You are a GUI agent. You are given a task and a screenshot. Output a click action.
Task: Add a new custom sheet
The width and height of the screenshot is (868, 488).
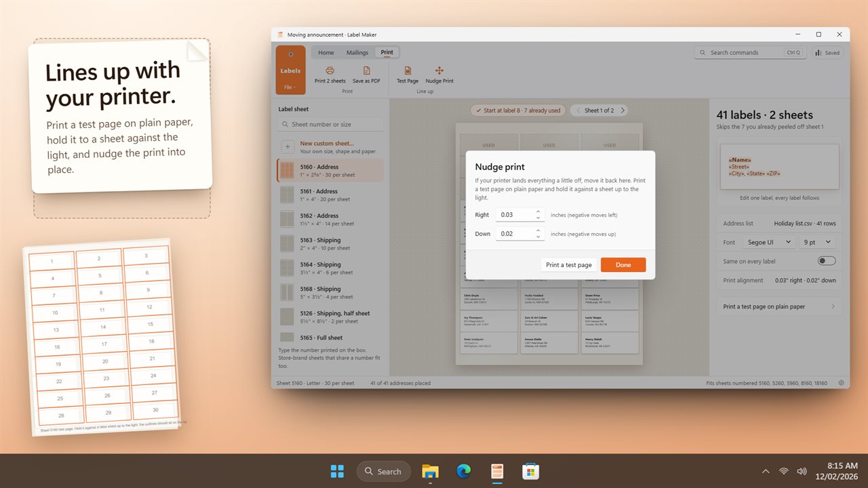click(x=330, y=147)
